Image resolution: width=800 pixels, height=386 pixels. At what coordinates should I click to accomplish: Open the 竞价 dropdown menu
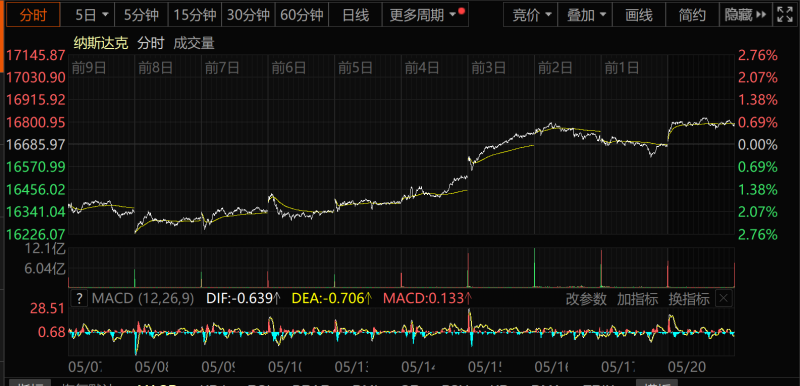click(531, 15)
